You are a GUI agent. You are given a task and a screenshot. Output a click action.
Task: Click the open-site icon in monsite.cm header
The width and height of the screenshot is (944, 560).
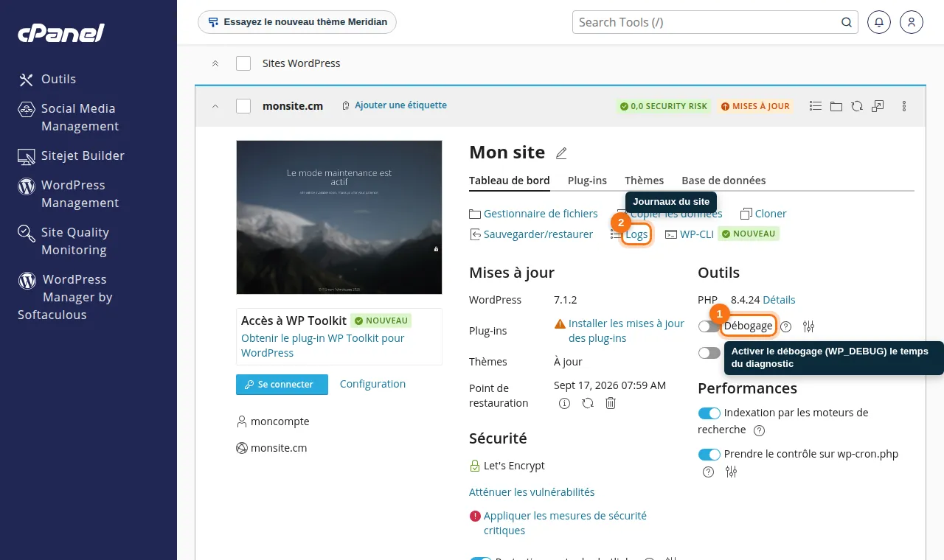(878, 106)
